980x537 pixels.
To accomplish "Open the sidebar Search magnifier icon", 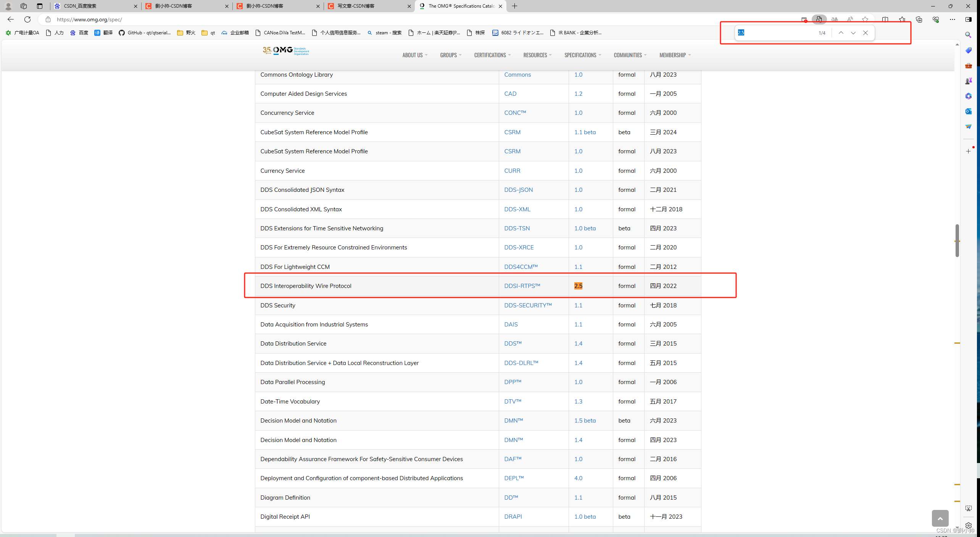I will [968, 35].
